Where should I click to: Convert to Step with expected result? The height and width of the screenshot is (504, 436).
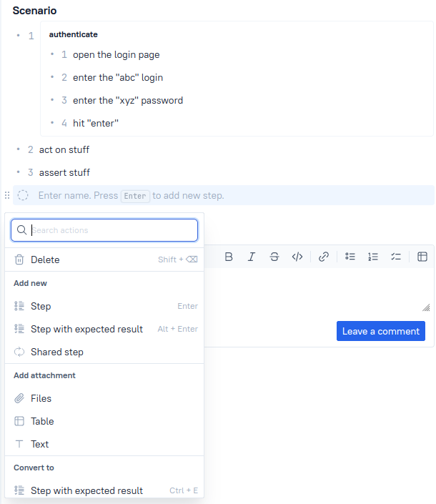pyautogui.click(x=104, y=491)
